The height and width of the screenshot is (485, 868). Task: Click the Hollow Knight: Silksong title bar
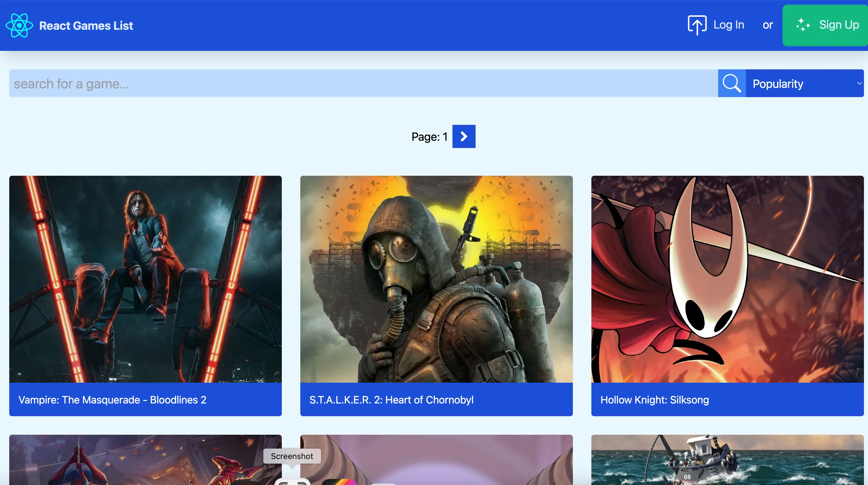click(x=727, y=400)
